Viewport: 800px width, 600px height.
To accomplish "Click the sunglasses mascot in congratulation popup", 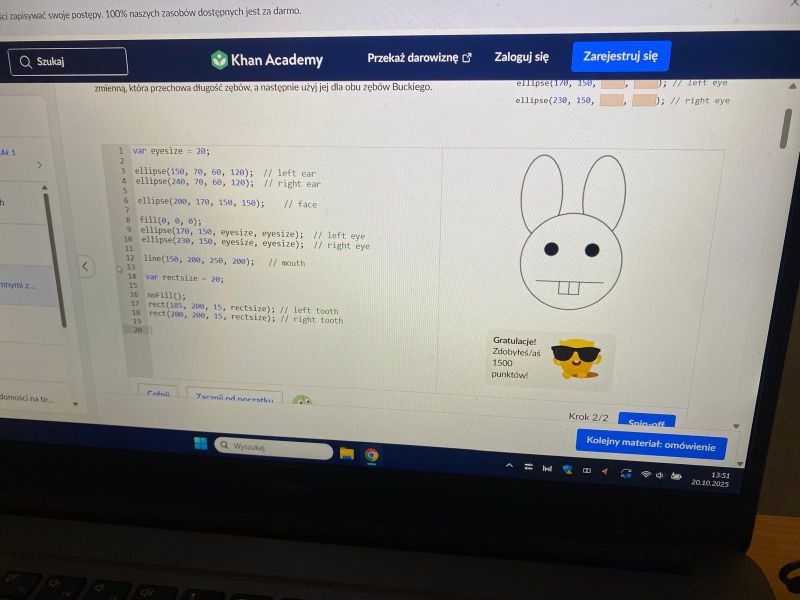I will tap(577, 357).
